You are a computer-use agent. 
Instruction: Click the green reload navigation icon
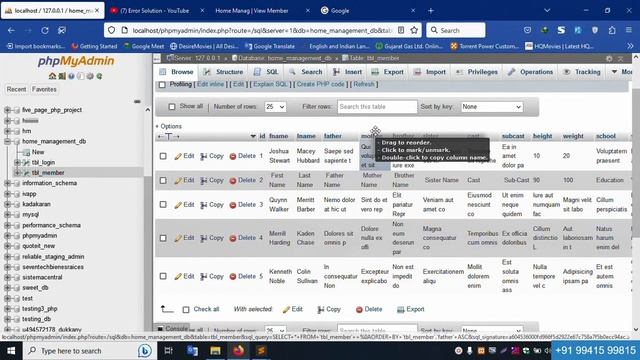coord(99,76)
